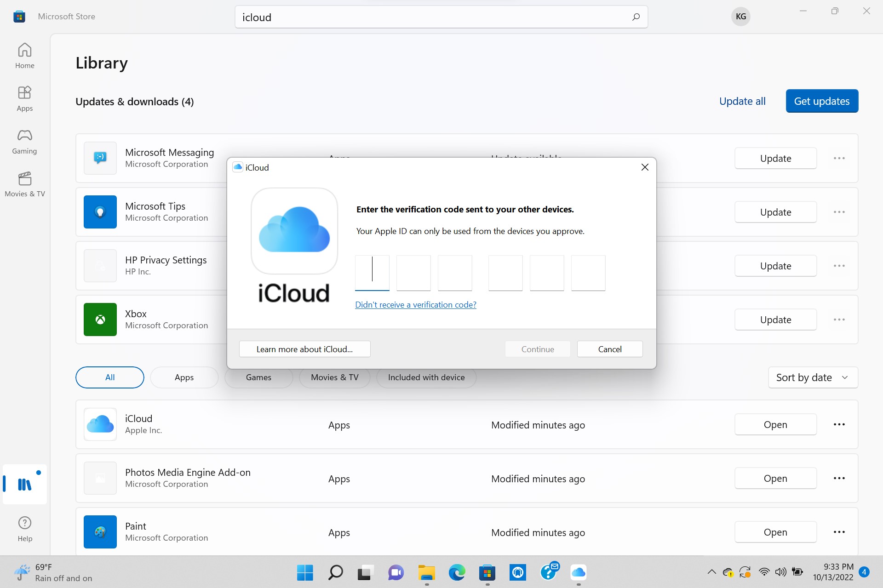
Task: Click the Microsoft Messaging app icon
Action: [x=100, y=158]
